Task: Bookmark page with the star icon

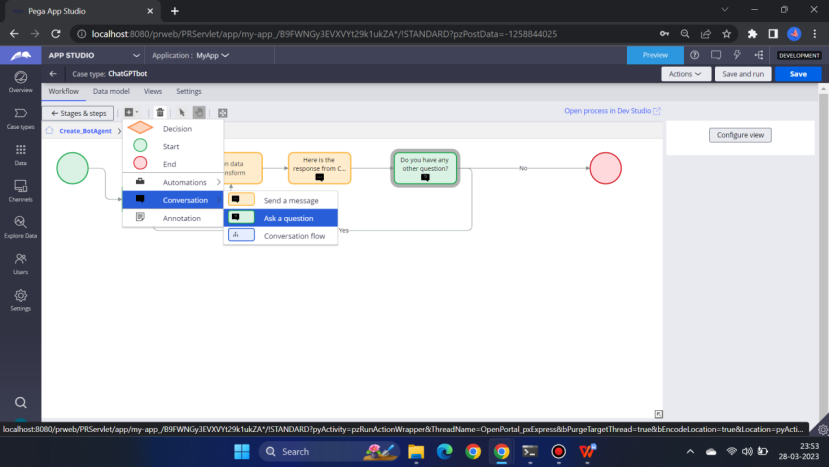Action: (x=726, y=34)
